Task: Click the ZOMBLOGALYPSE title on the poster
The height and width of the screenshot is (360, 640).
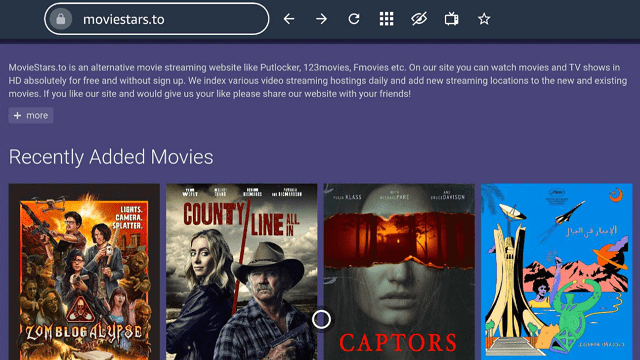Action: (84, 332)
